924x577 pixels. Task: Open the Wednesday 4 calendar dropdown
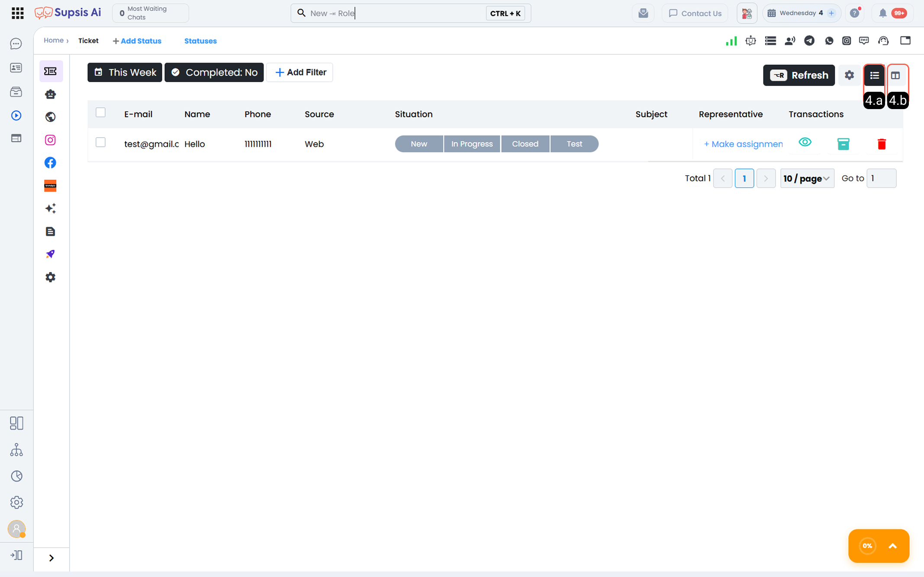(x=802, y=13)
